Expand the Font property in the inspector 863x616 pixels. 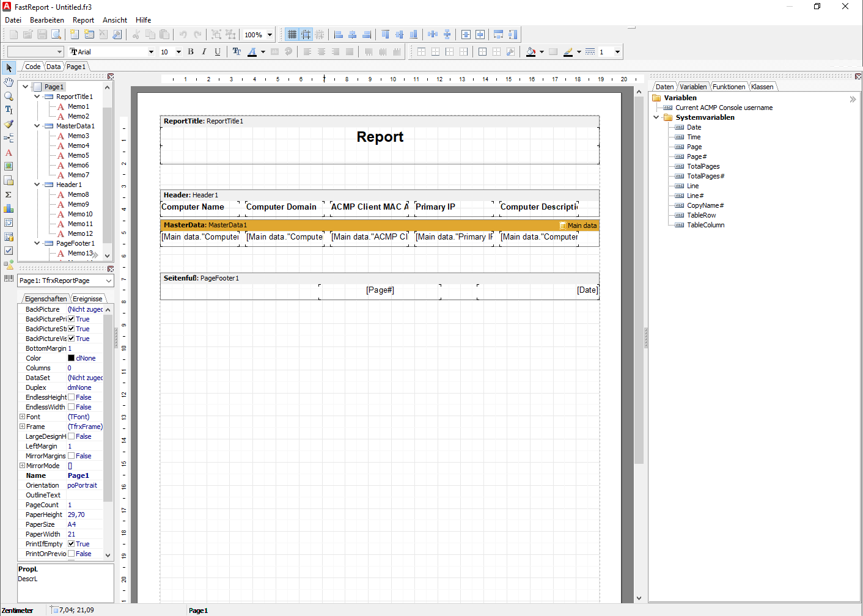[x=22, y=416]
